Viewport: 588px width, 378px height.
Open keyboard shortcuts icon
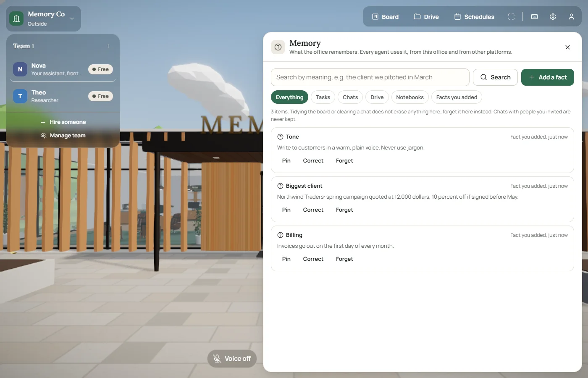point(534,17)
